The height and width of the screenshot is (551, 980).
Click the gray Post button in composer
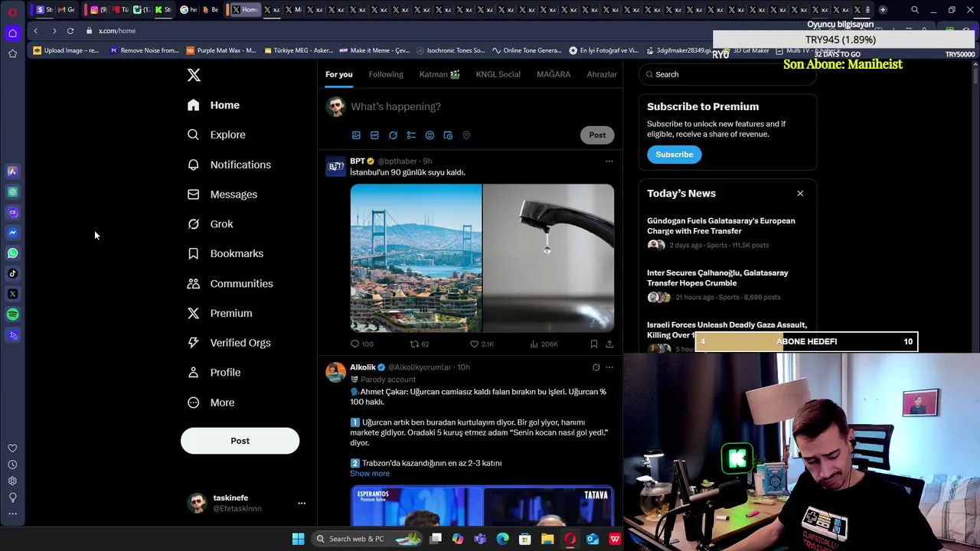(x=597, y=135)
